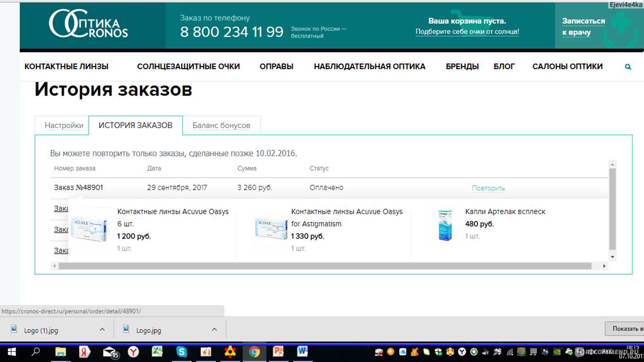Open the Windows Start menu
644x362 pixels.
(x=12, y=352)
